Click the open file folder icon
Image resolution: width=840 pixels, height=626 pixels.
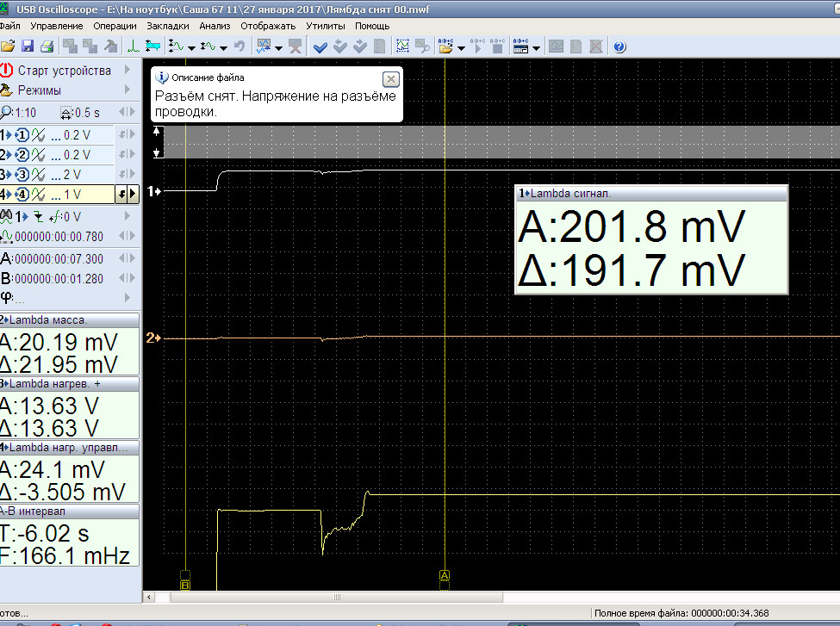click(8, 46)
